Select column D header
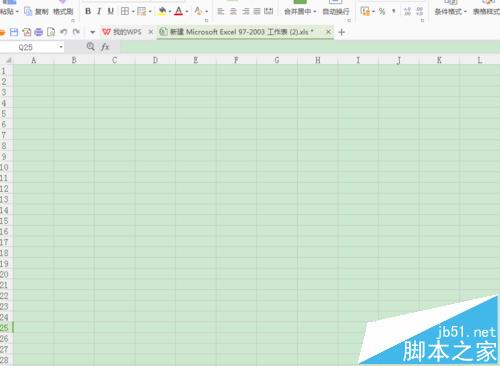Viewport: 500px width, 366px height. tap(155, 60)
